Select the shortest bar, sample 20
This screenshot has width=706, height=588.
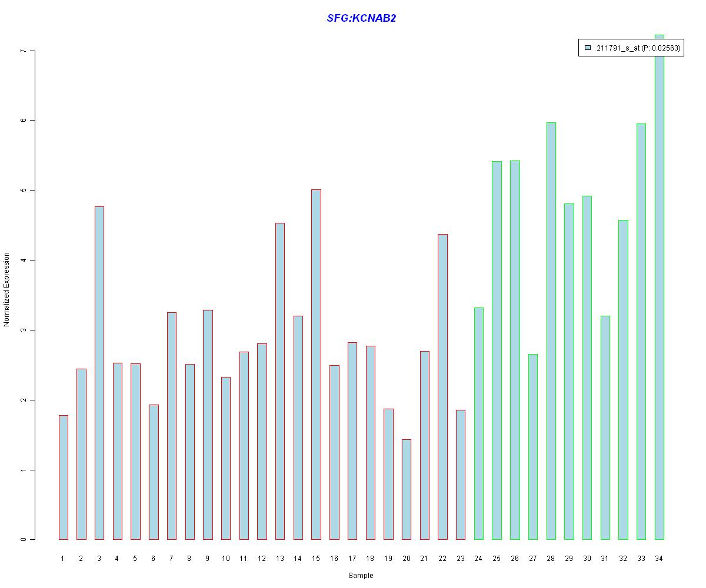coord(407,489)
